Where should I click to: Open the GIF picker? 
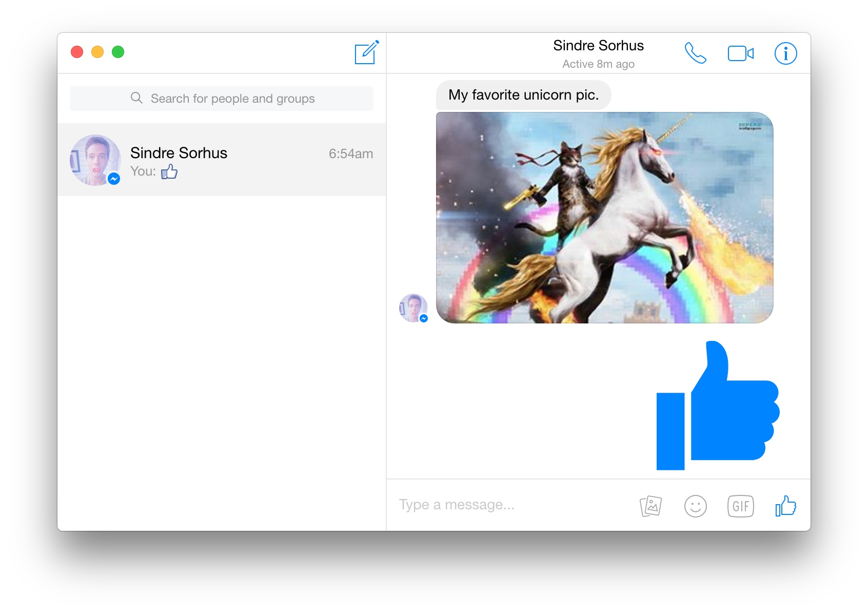[740, 506]
